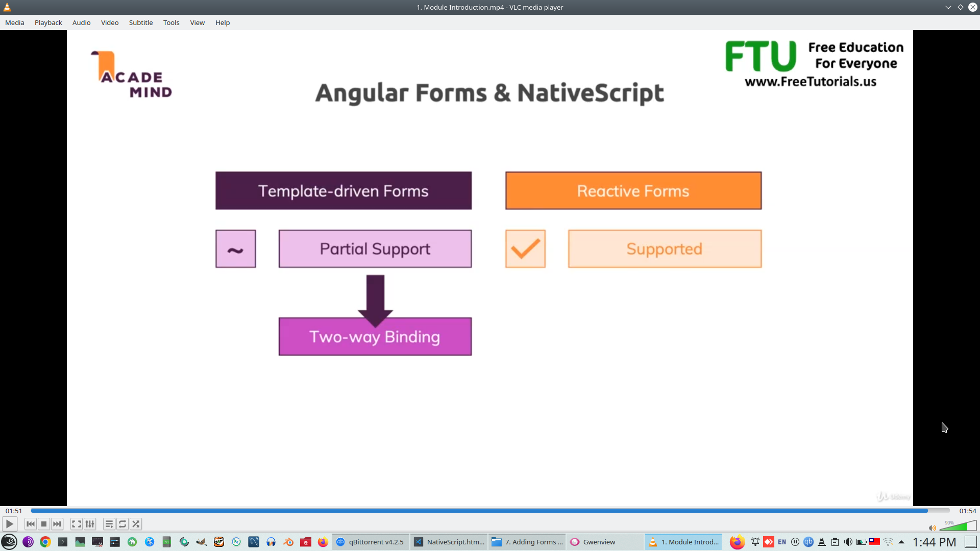Expand the Video menu
This screenshot has height=551, width=980.
109,22
